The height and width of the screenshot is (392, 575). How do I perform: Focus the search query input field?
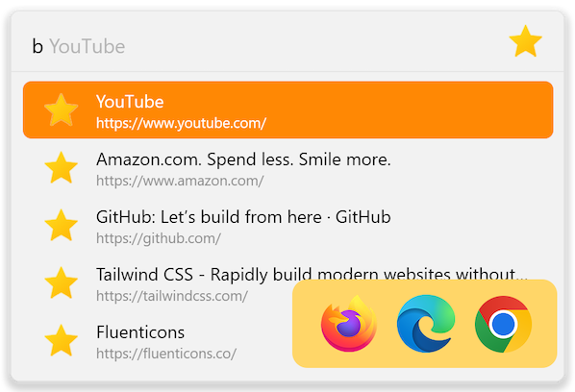pyautogui.click(x=257, y=46)
